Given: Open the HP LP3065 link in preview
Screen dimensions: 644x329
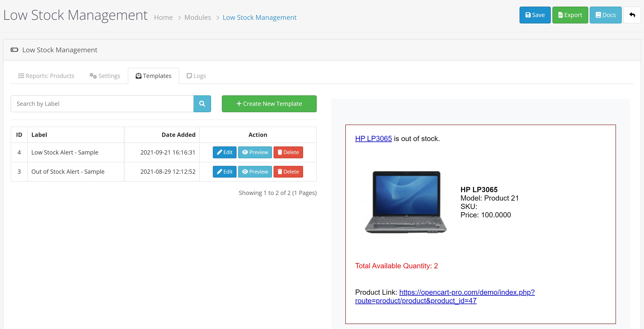Looking at the screenshot, I should pos(373,138).
